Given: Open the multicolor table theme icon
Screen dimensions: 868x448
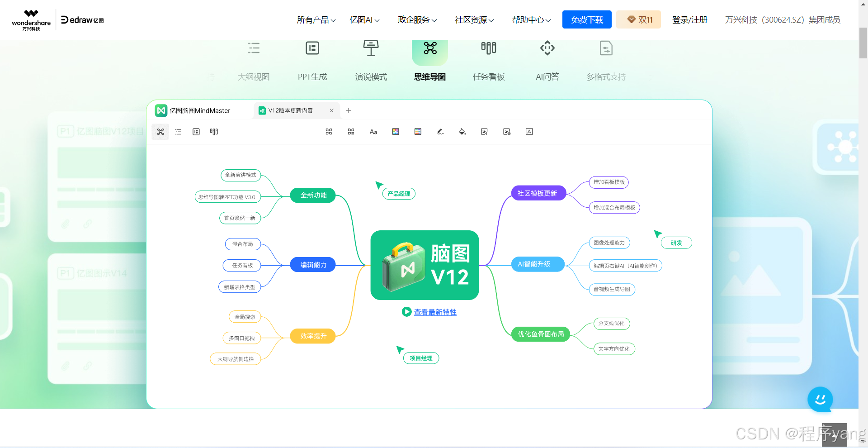Looking at the screenshot, I should point(418,132).
